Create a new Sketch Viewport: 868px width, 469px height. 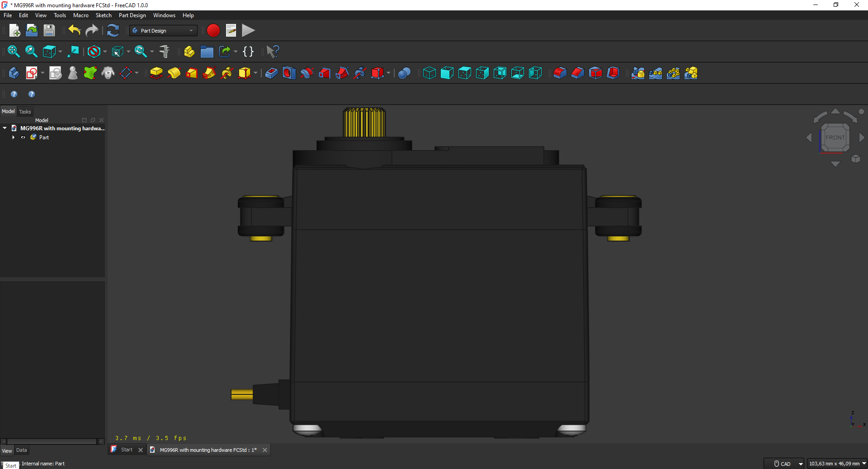(x=31, y=73)
